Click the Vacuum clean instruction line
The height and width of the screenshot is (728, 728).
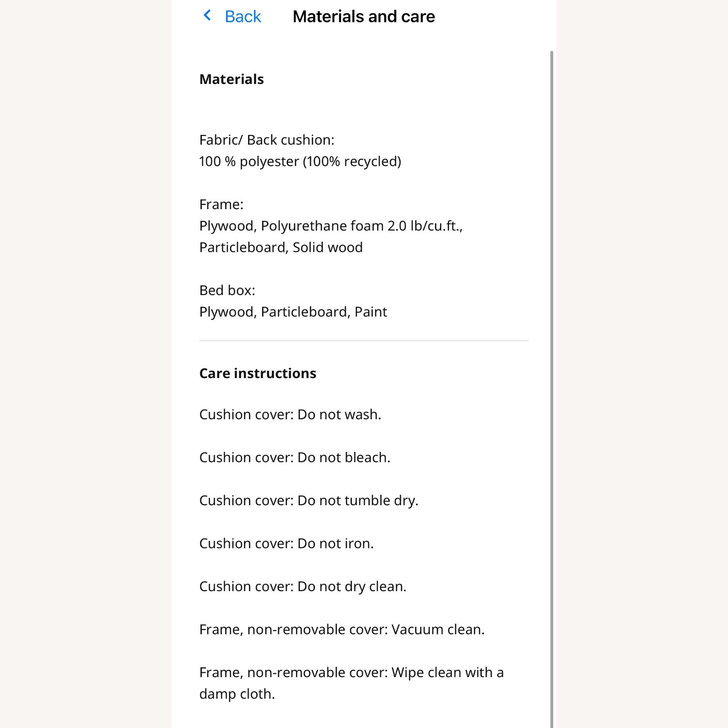(342, 629)
